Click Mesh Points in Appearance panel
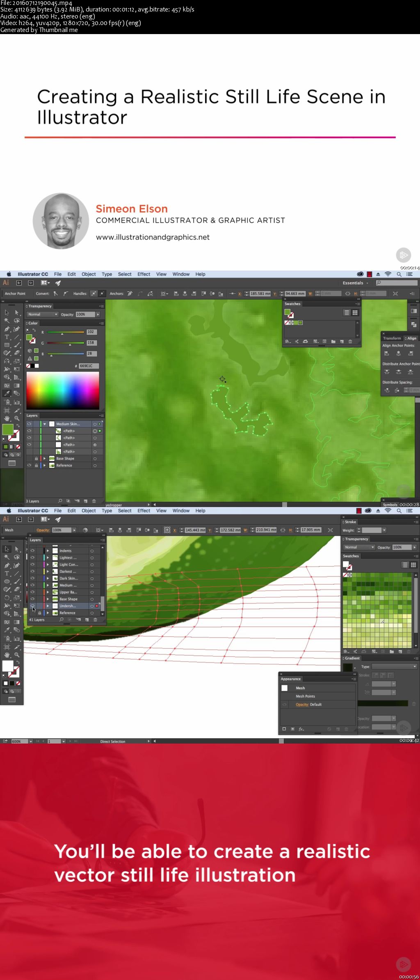Screen dimensions: 420x980 point(305,696)
